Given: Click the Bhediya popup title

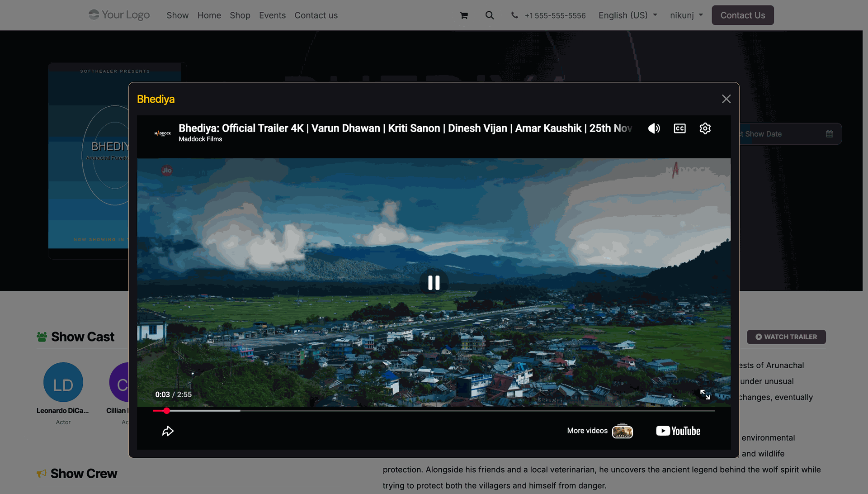Looking at the screenshot, I should tap(156, 99).
